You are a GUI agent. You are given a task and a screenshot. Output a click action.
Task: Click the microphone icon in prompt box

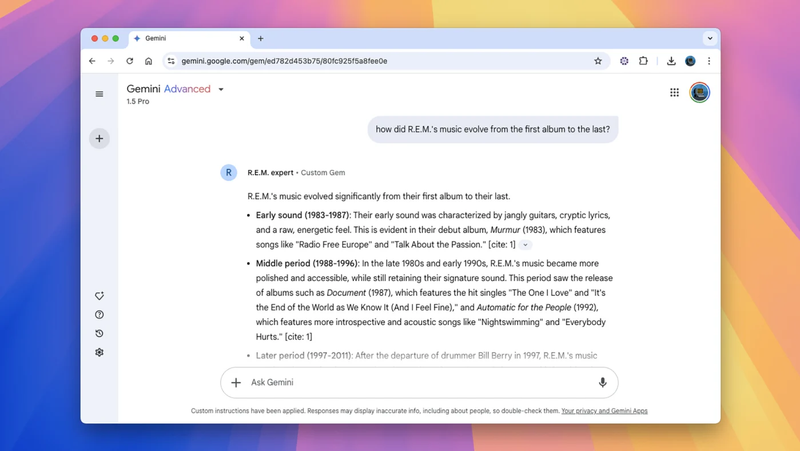[602, 382]
